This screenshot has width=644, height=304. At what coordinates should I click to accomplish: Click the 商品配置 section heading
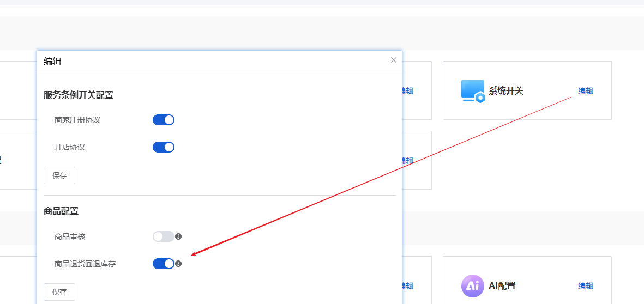point(61,211)
